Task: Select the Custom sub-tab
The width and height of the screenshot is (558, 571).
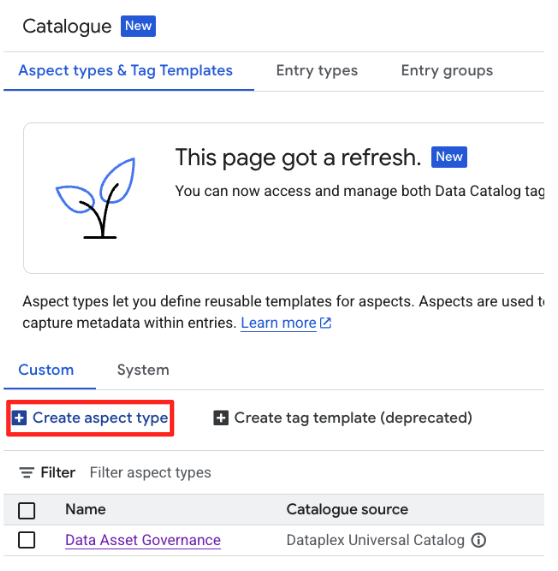Action: 46,370
